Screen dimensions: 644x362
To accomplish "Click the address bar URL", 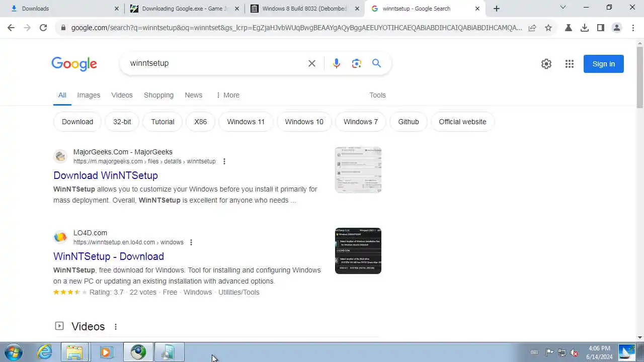I will click(296, 28).
